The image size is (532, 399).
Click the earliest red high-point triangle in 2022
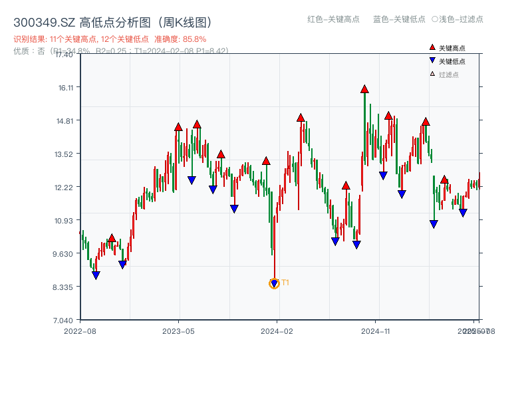click(112, 238)
